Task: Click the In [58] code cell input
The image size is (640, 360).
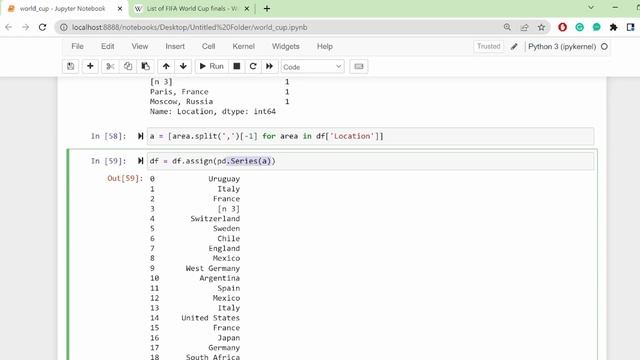Action: (x=370, y=136)
